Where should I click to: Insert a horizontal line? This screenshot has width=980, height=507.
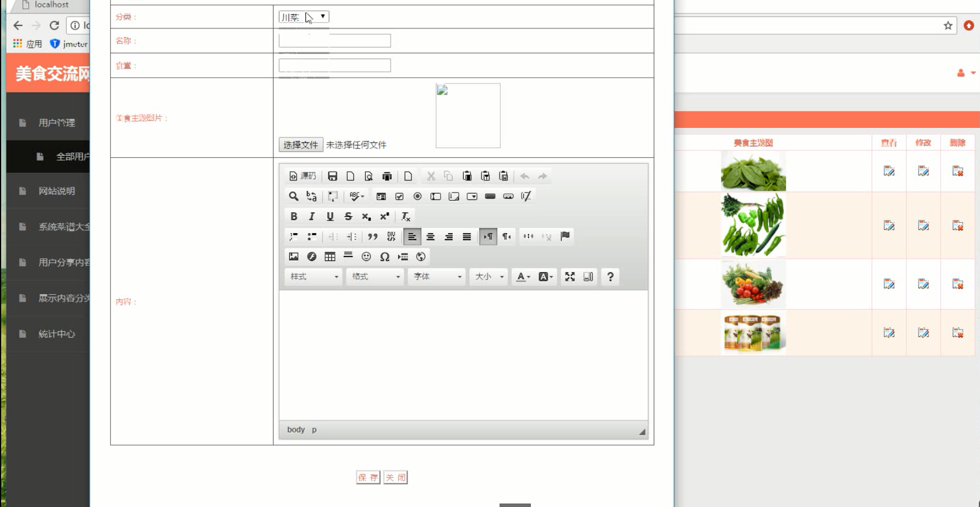point(348,256)
